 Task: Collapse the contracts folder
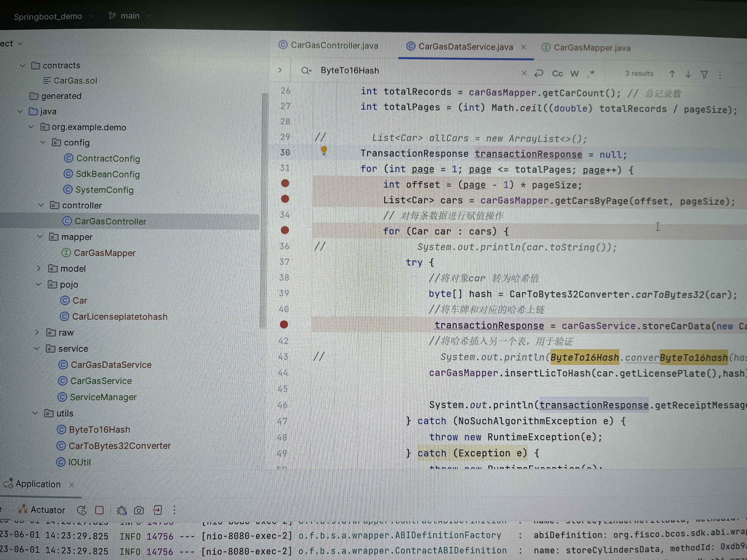click(23, 66)
